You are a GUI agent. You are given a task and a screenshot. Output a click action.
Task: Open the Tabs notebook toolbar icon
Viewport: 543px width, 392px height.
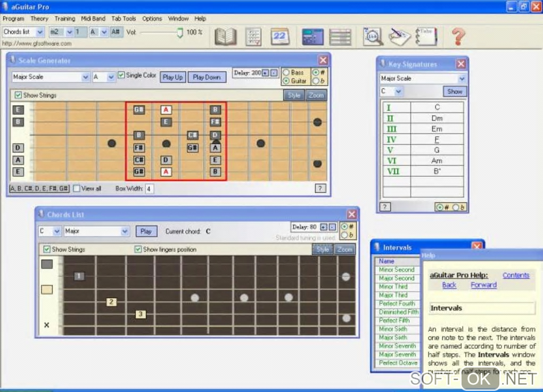426,36
